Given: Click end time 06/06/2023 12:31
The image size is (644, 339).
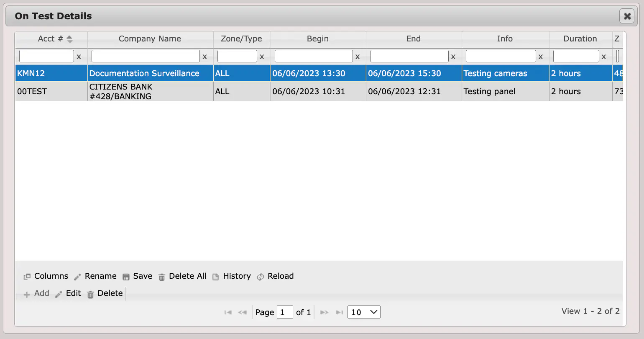Looking at the screenshot, I should pos(414,91).
